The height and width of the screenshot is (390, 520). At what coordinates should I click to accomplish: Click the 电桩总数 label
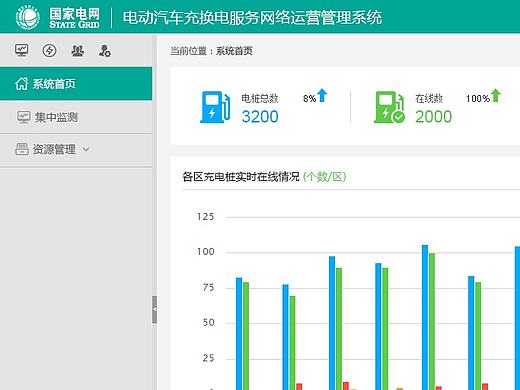(260, 98)
